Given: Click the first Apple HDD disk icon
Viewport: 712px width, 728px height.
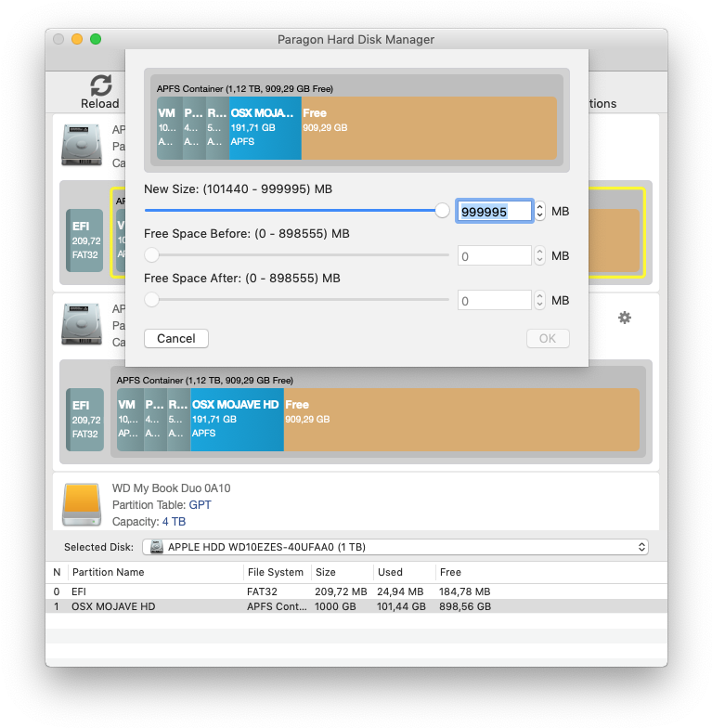Looking at the screenshot, I should pyautogui.click(x=82, y=145).
